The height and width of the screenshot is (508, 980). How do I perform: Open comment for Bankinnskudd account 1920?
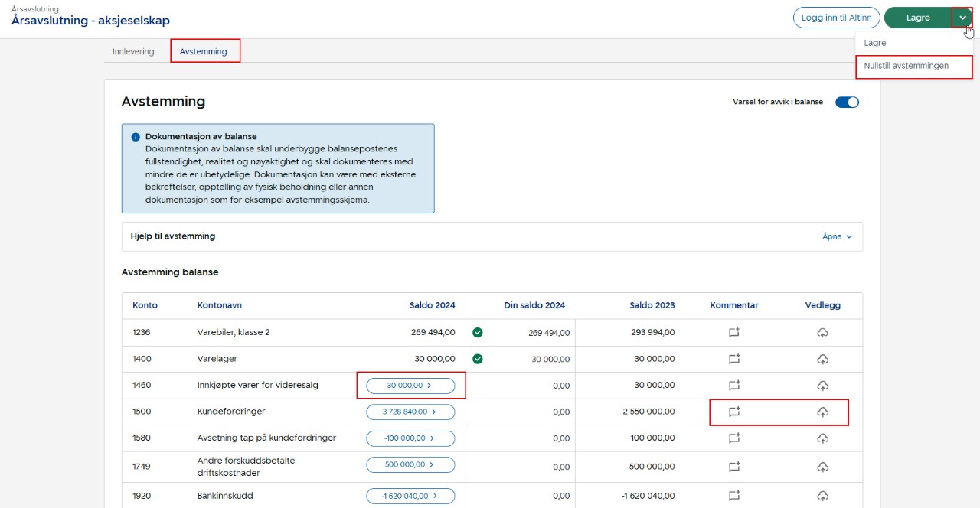click(x=734, y=496)
